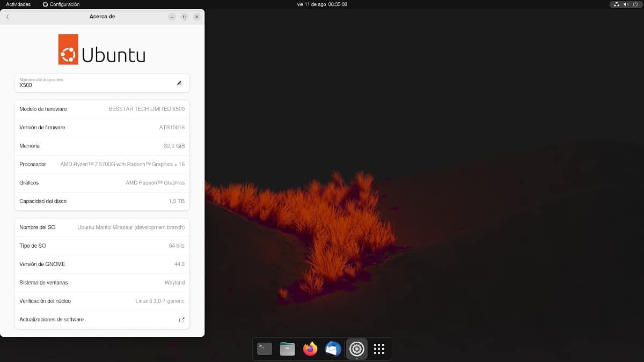Select the AMD Ryzen 7 5700G processor value
644x362 pixels.
coord(122,164)
